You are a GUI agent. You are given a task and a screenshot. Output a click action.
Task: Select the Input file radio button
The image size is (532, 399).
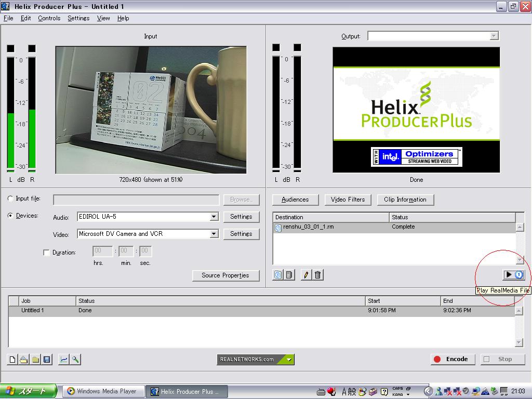point(10,199)
